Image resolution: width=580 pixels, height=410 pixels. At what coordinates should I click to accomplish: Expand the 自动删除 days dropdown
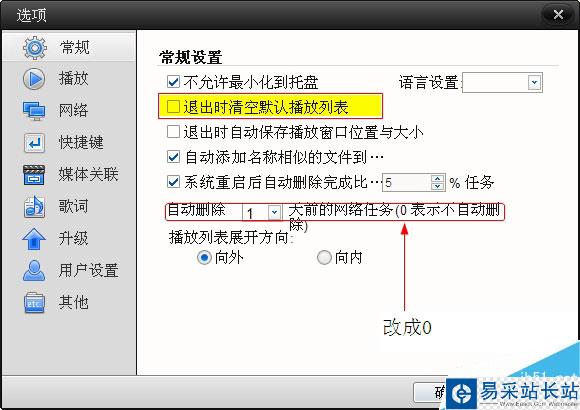pos(274,212)
